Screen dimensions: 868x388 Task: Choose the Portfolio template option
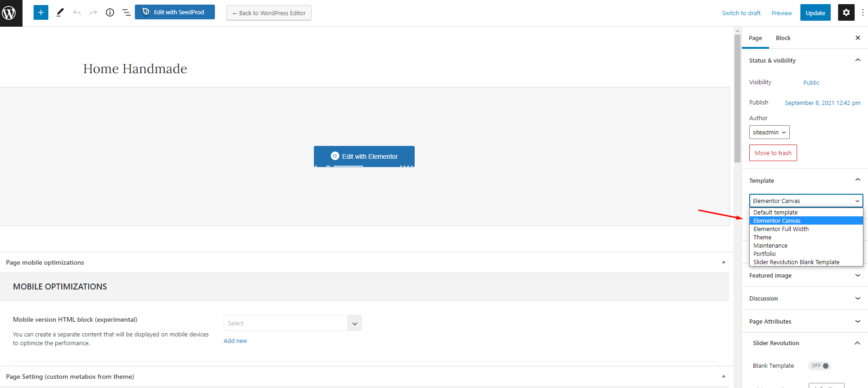[806, 254]
